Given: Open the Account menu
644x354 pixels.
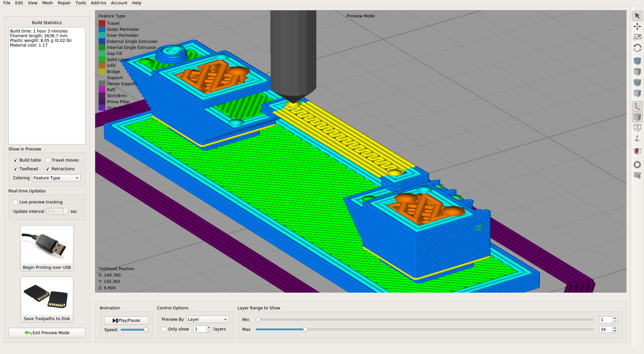Looking at the screenshot, I should tap(119, 3).
